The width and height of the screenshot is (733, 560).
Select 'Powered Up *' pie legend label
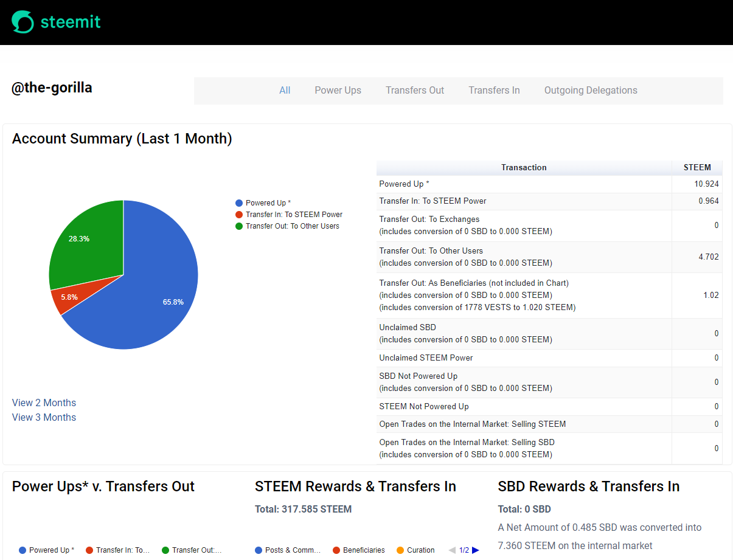point(268,203)
